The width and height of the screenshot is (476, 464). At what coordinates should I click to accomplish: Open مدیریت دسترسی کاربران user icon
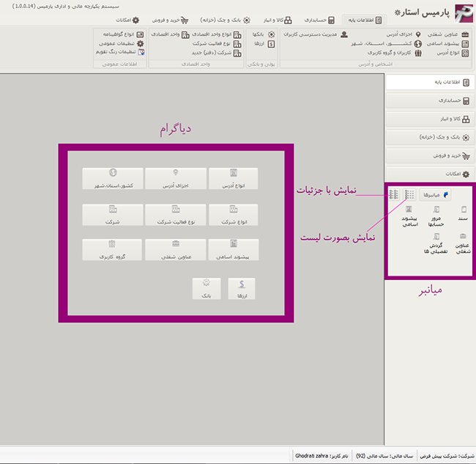click(344, 34)
